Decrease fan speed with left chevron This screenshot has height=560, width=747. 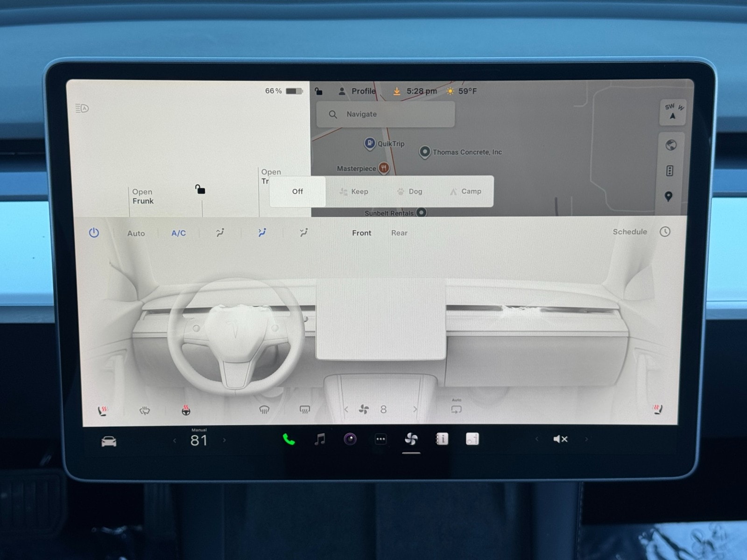tap(346, 410)
